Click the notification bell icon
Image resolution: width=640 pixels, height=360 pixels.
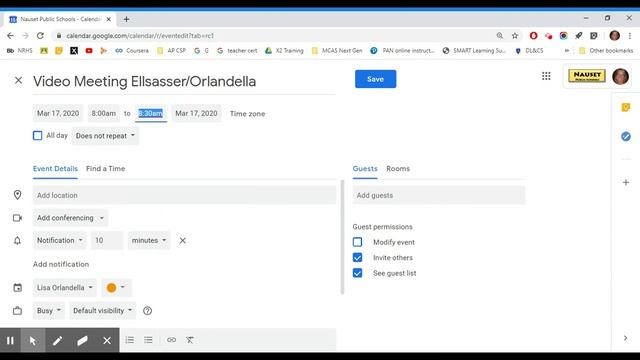[18, 241]
